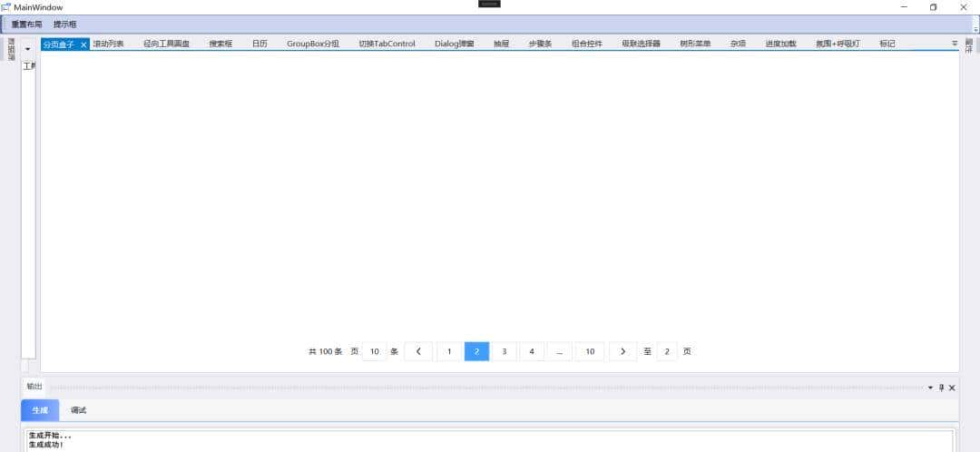Switch to the 级联选择器 tab
This screenshot has width=980, height=452.
[x=642, y=44]
